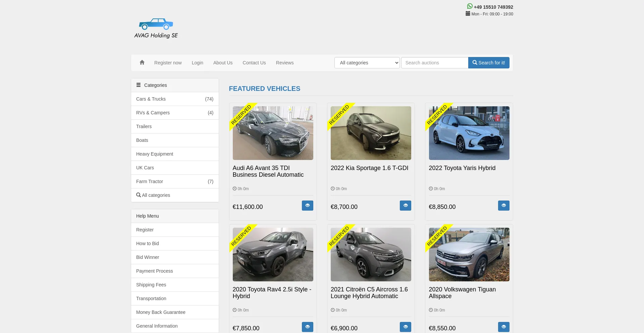Click the Search auctions input field

[x=435, y=63]
